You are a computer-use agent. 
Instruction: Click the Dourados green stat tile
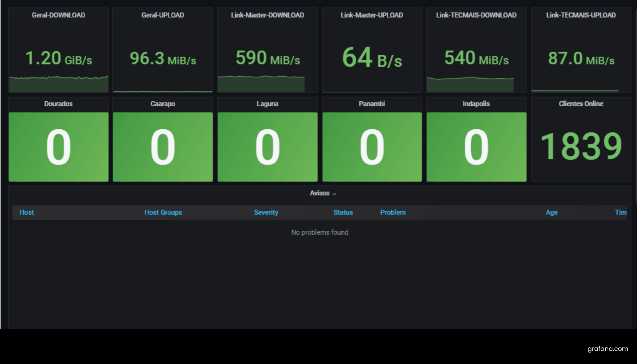(58, 147)
